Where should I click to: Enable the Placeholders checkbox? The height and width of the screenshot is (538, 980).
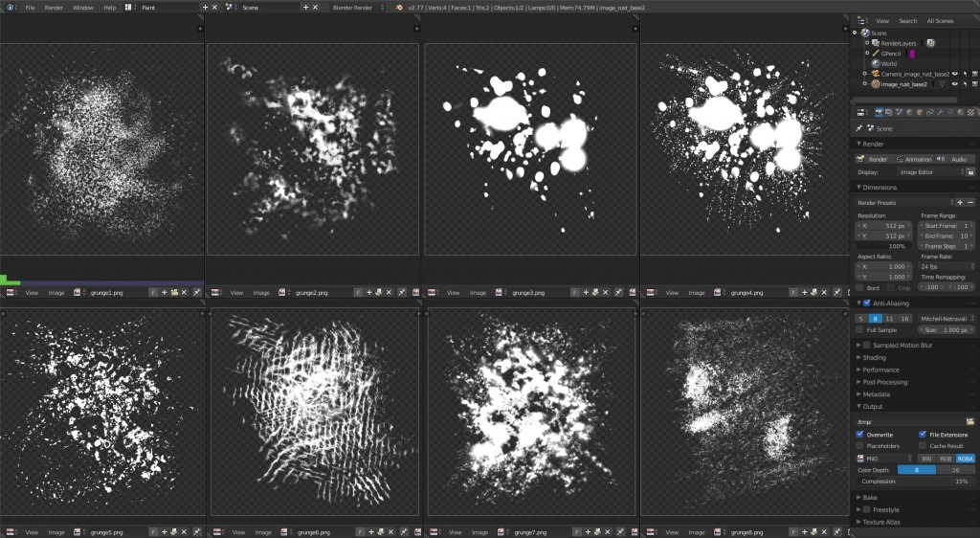point(859,446)
